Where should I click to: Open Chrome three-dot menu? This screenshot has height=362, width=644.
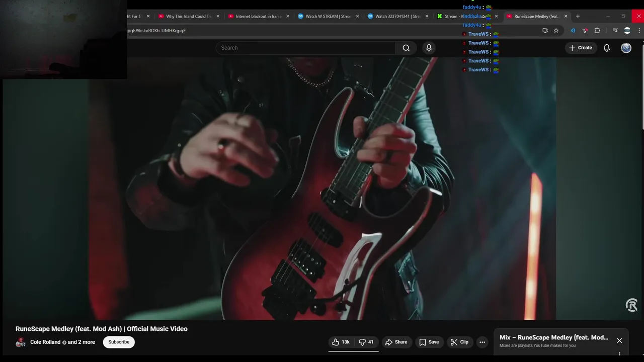click(639, 31)
